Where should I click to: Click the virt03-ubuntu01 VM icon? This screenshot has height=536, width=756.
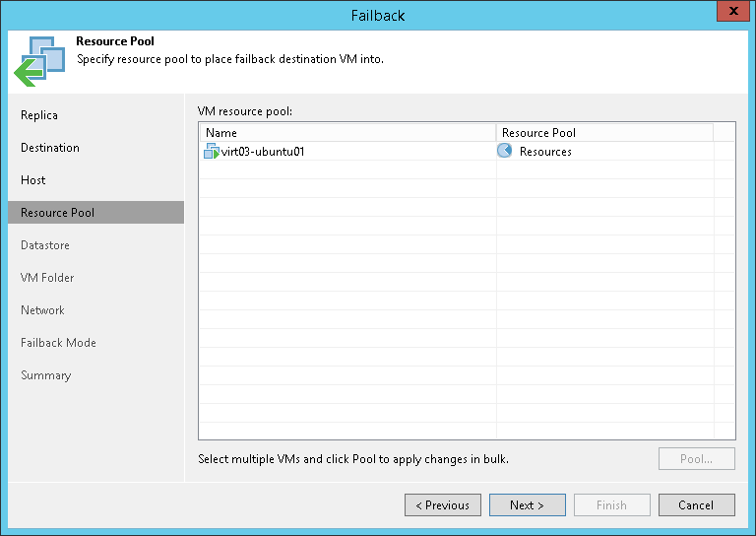point(212,152)
